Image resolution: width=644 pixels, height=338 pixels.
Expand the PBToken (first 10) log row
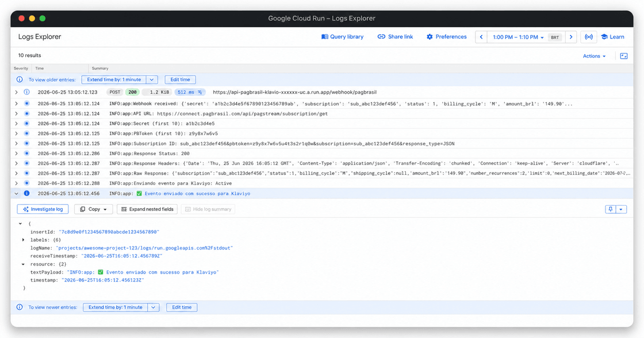tap(17, 133)
